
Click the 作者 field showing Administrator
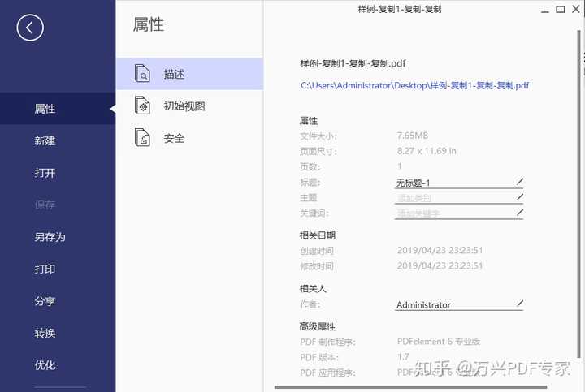click(x=459, y=304)
